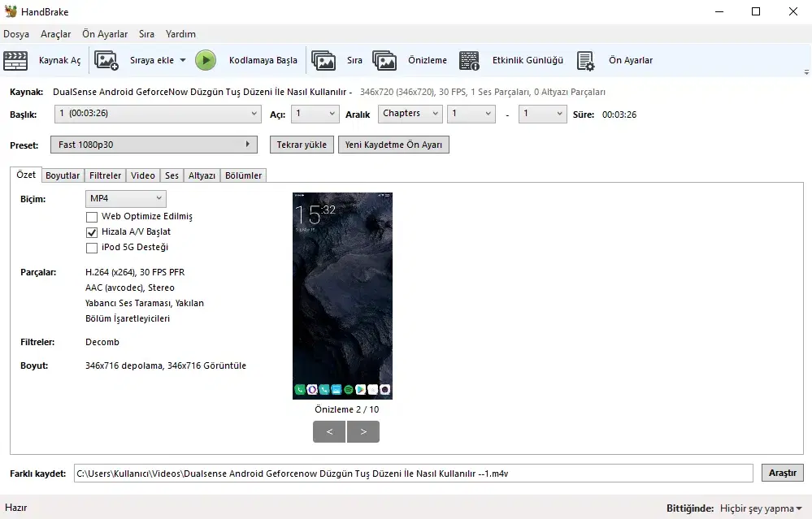Open the Yardım menu
The image size is (812, 519).
[x=180, y=34]
